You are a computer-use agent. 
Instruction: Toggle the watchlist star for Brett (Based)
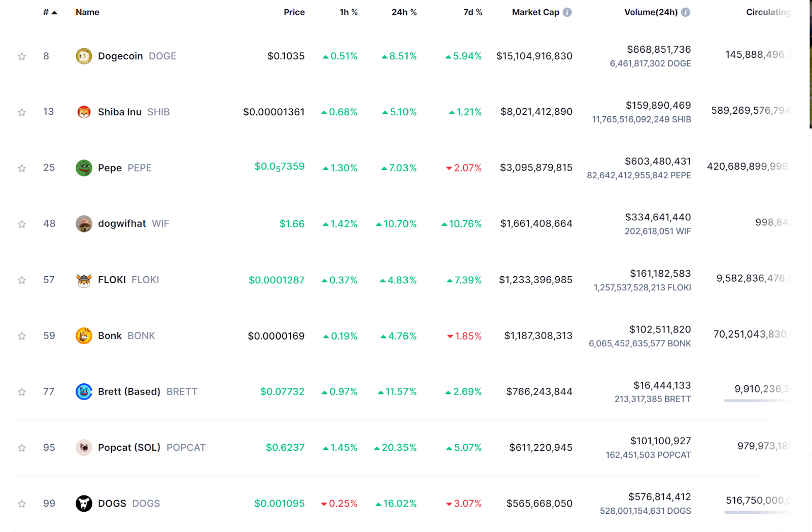click(22, 392)
